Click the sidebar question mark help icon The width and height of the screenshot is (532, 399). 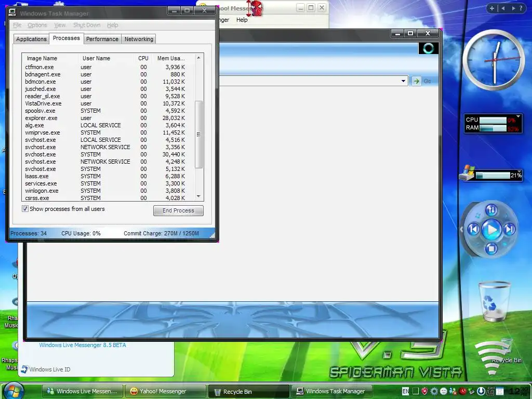tap(522, 8)
